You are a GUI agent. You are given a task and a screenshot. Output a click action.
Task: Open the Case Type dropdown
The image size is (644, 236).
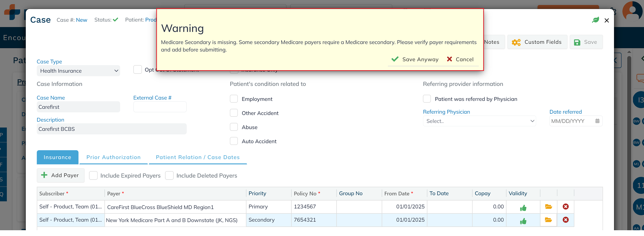pos(79,71)
